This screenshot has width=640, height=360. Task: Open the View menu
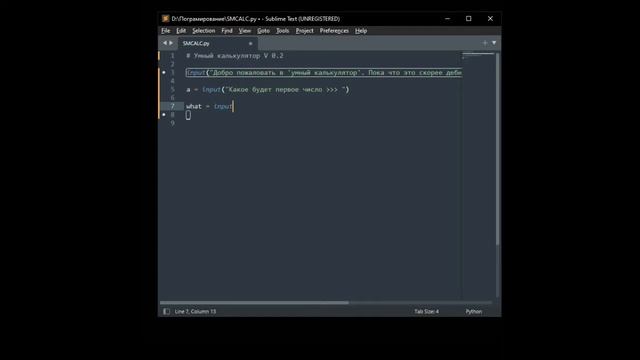tap(244, 31)
